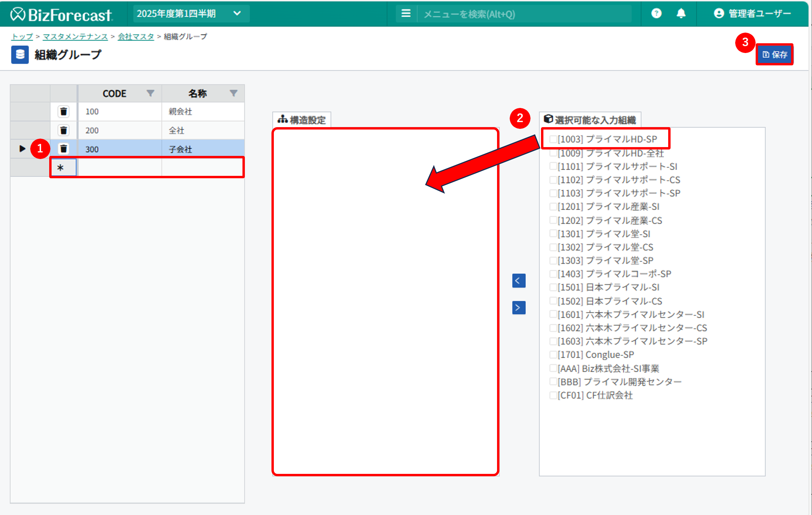
Task: Click the menu search input field
Action: point(523,14)
